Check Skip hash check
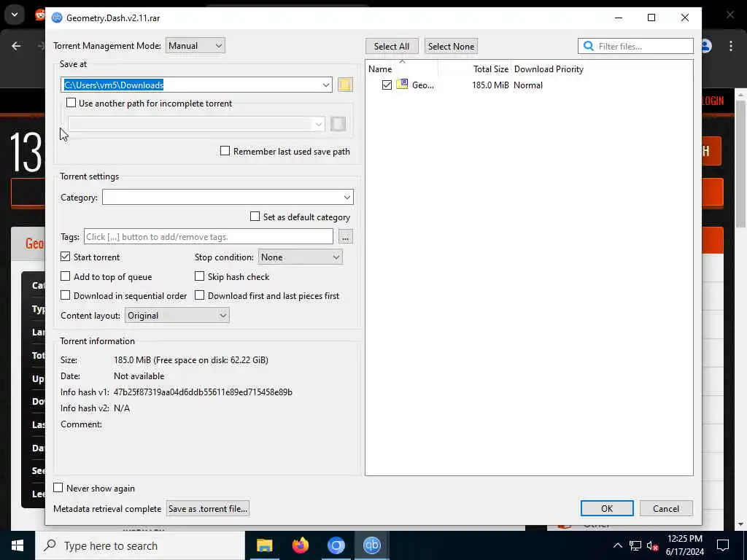 point(200,276)
